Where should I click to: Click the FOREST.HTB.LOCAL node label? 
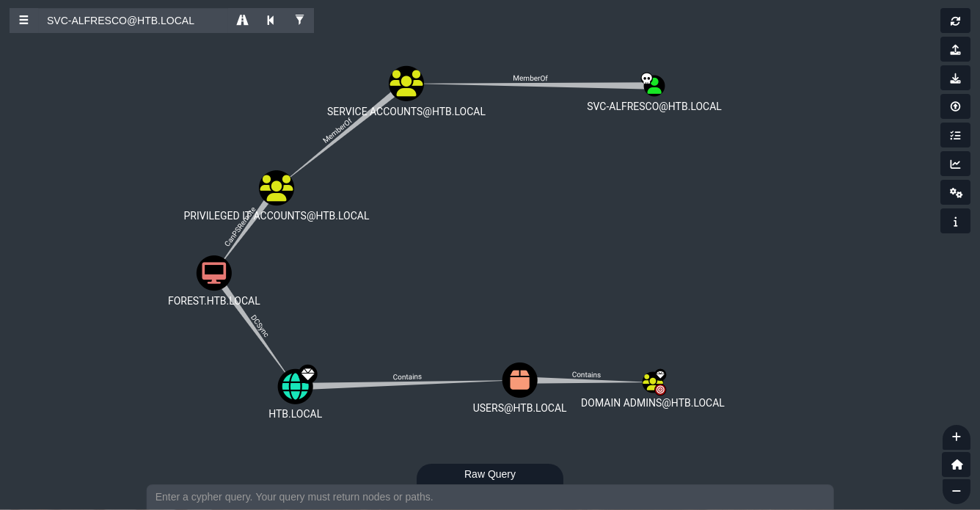(x=214, y=301)
